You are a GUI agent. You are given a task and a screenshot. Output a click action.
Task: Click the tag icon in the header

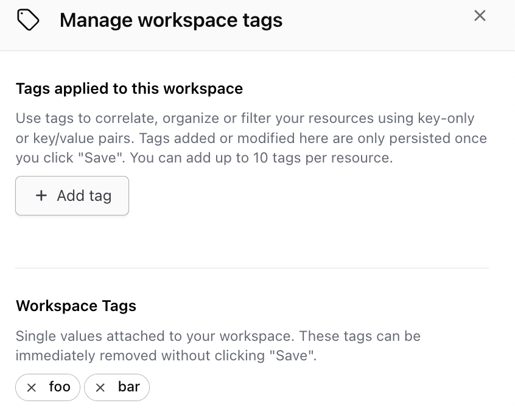(x=28, y=21)
